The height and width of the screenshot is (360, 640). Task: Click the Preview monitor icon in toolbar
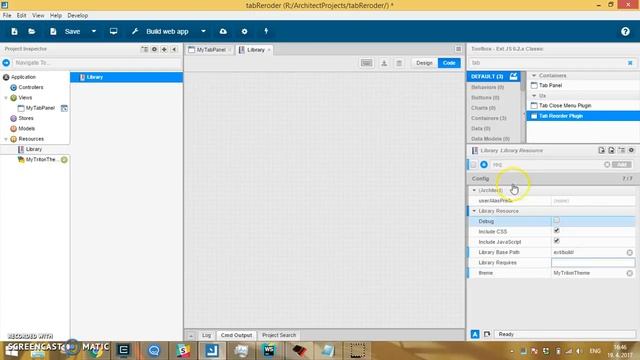point(113,31)
